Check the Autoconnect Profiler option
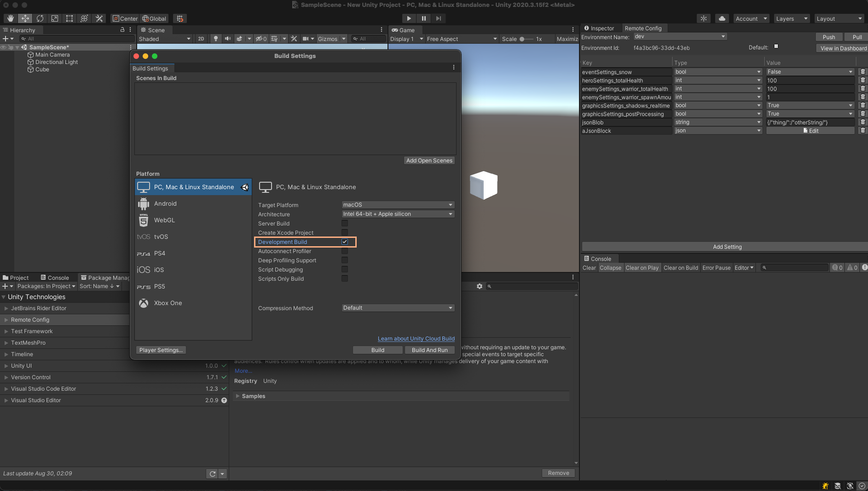Screen dimensions: 868x491 pyautogui.click(x=345, y=251)
